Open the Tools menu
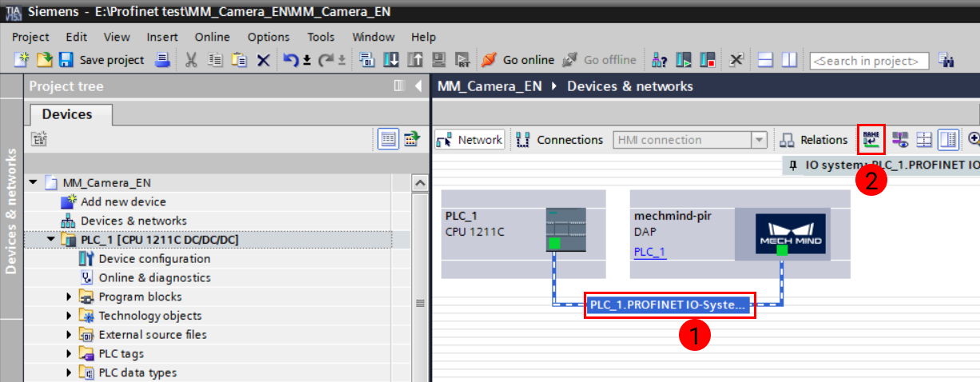The width and height of the screenshot is (980, 382). tap(321, 37)
